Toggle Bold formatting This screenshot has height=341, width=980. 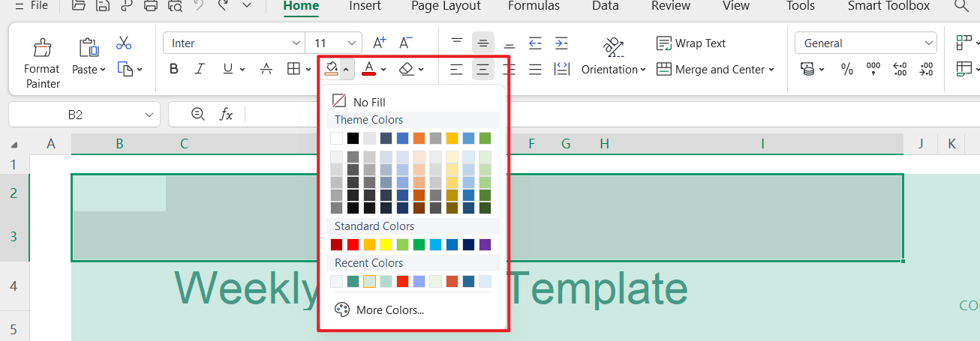click(174, 70)
